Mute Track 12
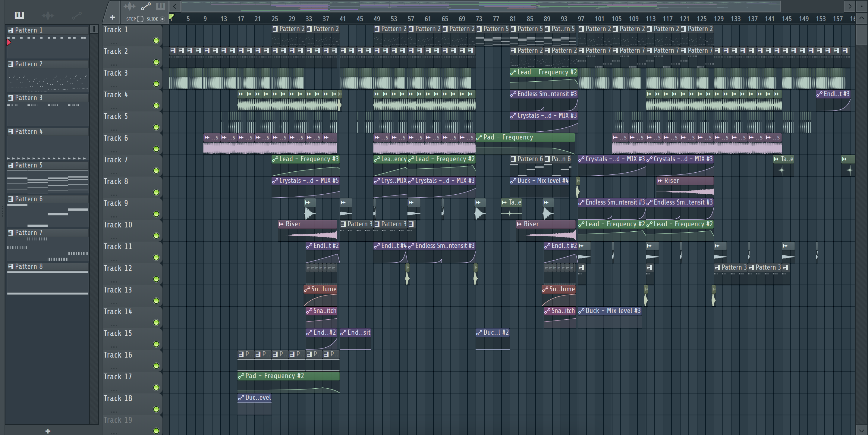Viewport: 868px width, 435px height. 156,279
